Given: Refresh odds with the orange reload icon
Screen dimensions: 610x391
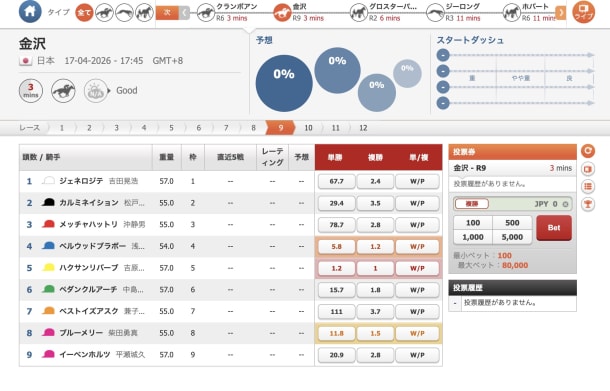Looking at the screenshot, I should (x=588, y=151).
